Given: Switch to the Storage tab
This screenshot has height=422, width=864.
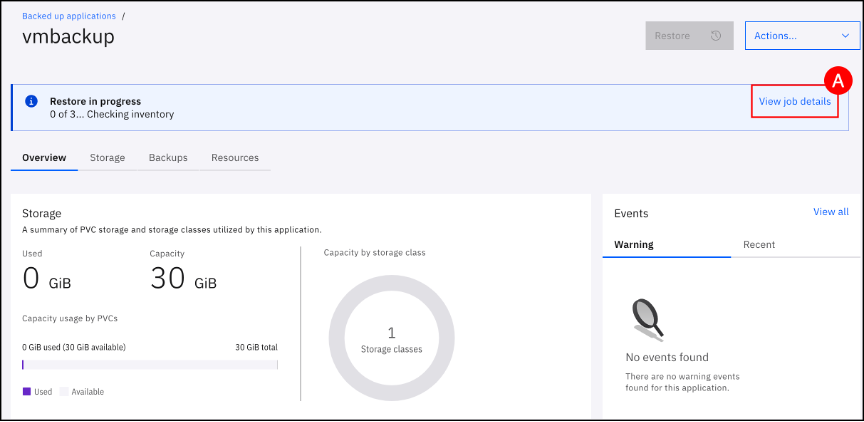Looking at the screenshot, I should tap(107, 158).
